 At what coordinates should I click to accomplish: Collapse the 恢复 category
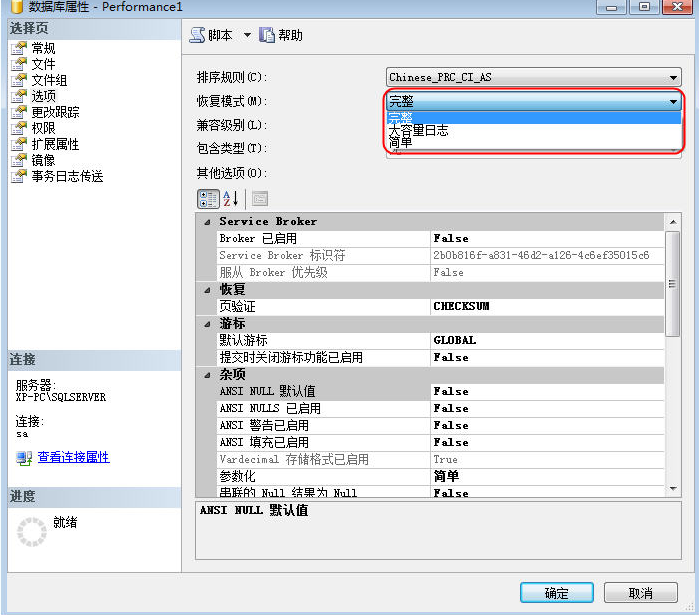[207, 290]
